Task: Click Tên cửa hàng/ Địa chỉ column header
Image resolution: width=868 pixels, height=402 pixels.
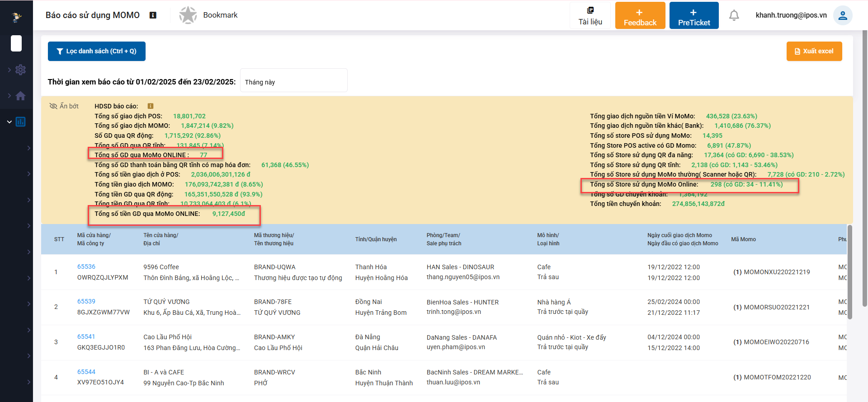Action: click(161, 239)
